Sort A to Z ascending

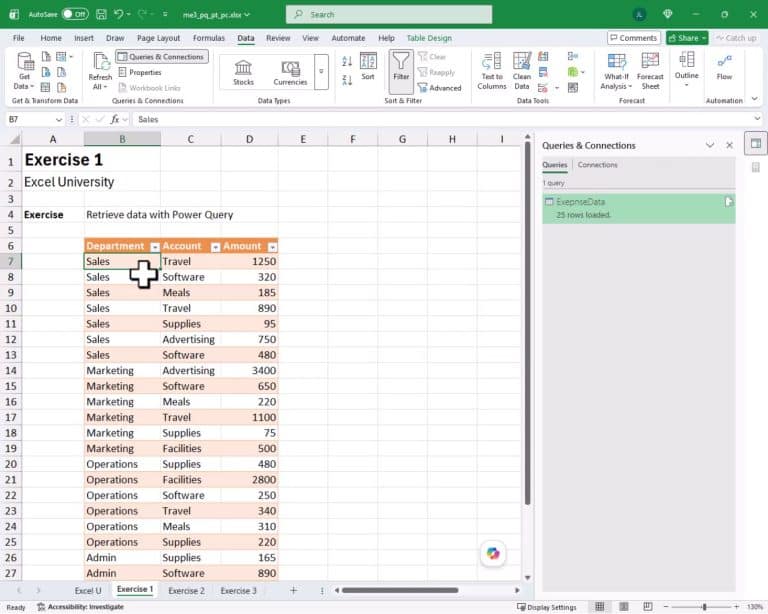347,61
